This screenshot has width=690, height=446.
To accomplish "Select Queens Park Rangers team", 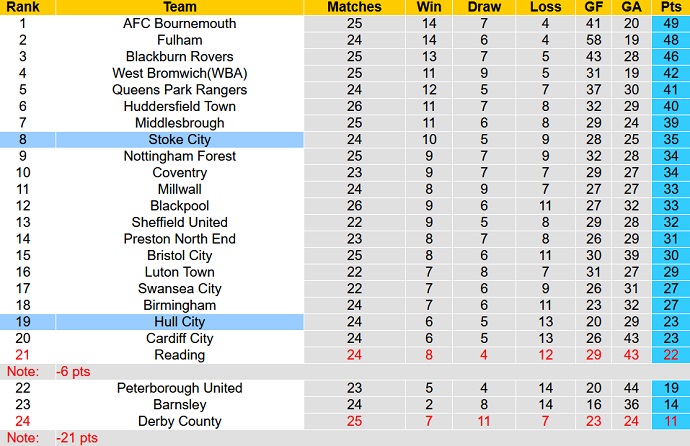I will (x=180, y=90).
